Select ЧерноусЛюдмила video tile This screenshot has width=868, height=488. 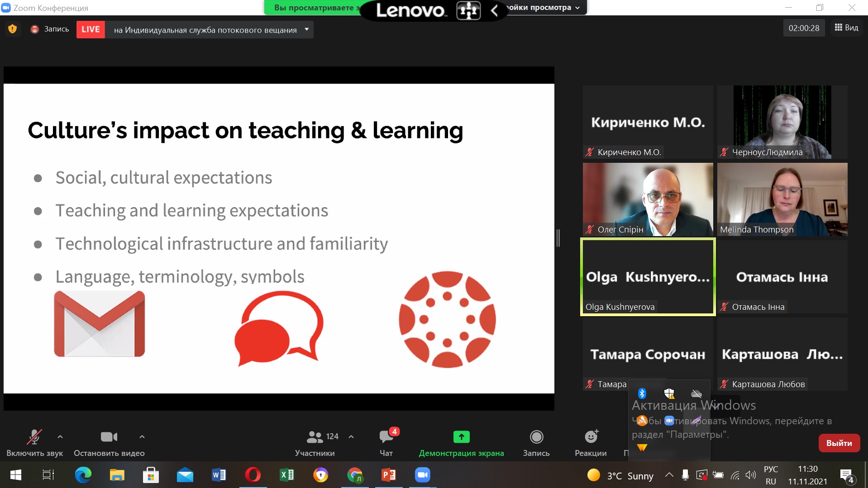[782, 122]
